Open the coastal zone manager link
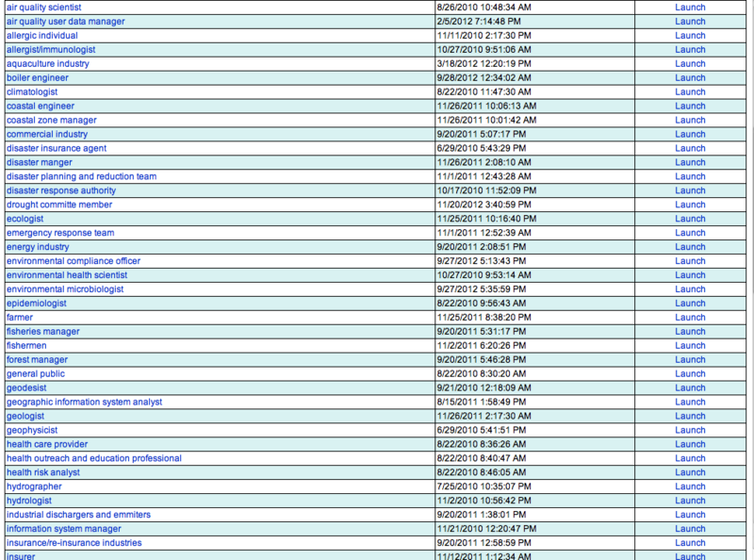The height and width of the screenshot is (560, 754). [51, 120]
